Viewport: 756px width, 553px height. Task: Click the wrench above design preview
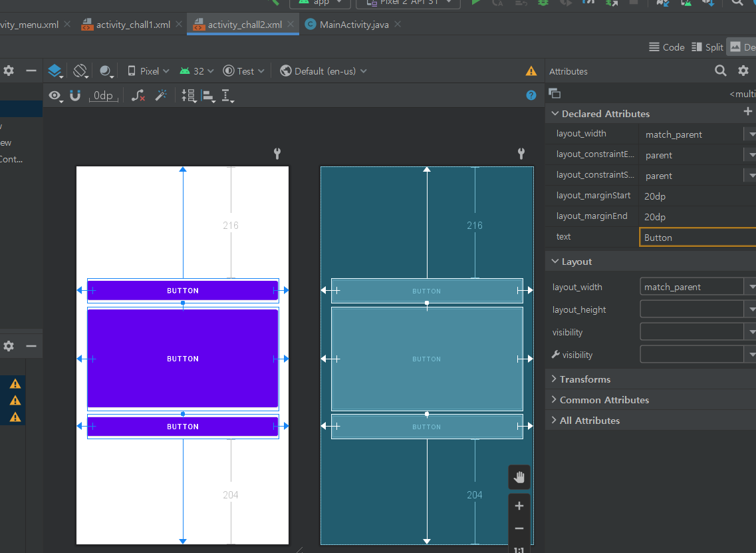point(277,154)
